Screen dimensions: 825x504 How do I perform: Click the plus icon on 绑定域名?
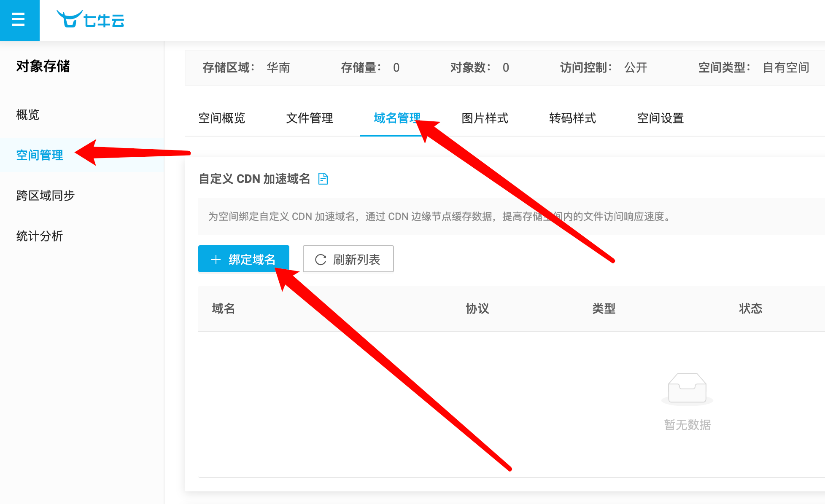click(216, 260)
